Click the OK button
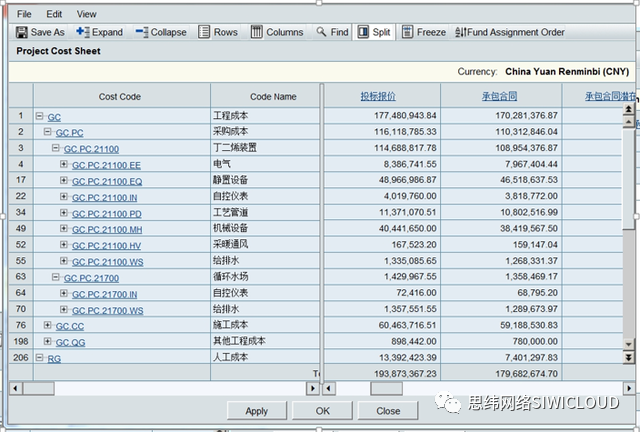 [x=322, y=411]
